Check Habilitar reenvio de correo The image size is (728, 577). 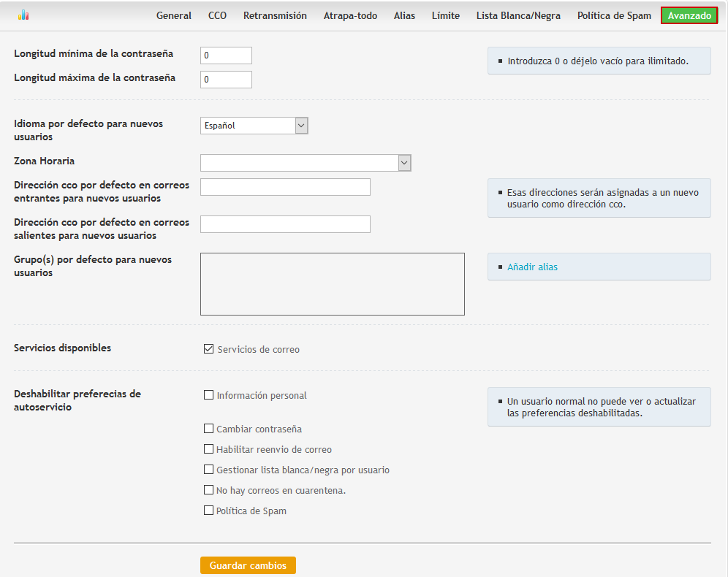click(x=208, y=449)
